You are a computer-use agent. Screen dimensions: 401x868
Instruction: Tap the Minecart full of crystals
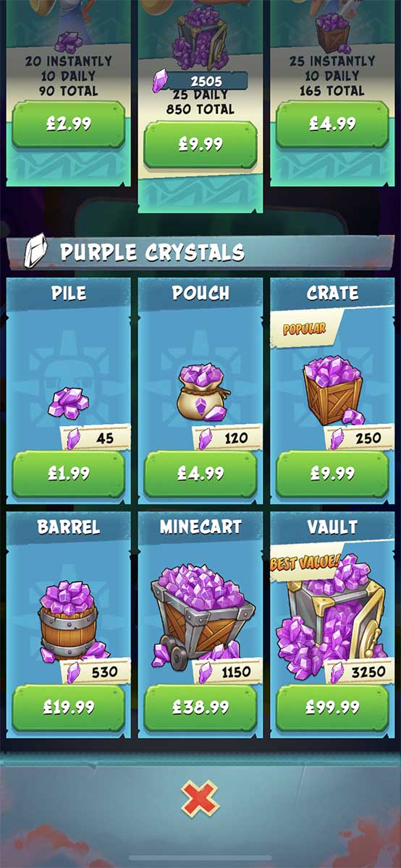click(x=202, y=615)
